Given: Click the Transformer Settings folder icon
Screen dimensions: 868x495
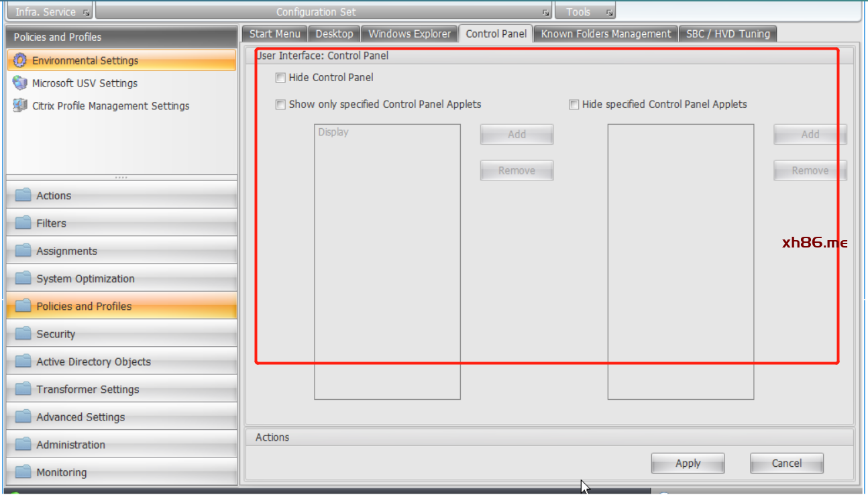Looking at the screenshot, I should click(23, 389).
